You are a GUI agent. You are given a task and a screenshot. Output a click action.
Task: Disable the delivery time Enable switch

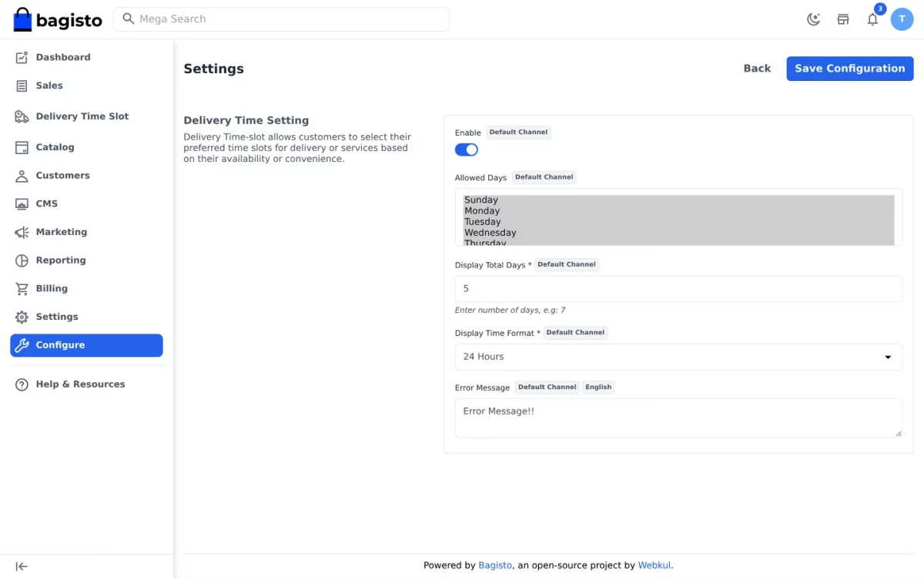467,150
